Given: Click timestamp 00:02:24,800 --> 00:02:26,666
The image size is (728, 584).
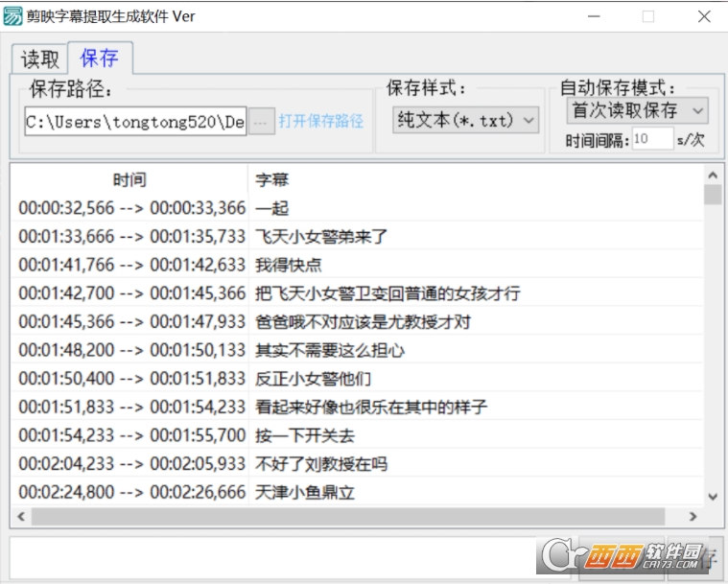Looking at the screenshot, I should point(131,492).
